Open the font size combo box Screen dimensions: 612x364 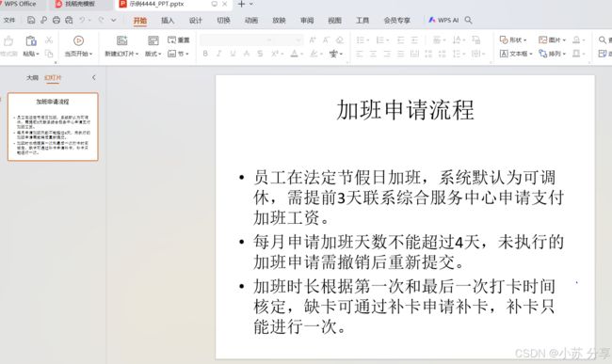(x=288, y=40)
